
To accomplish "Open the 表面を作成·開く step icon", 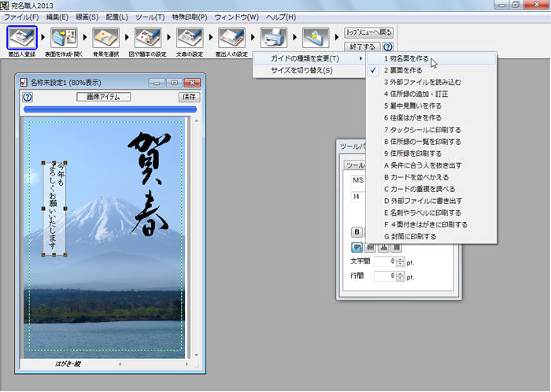I will [64, 37].
